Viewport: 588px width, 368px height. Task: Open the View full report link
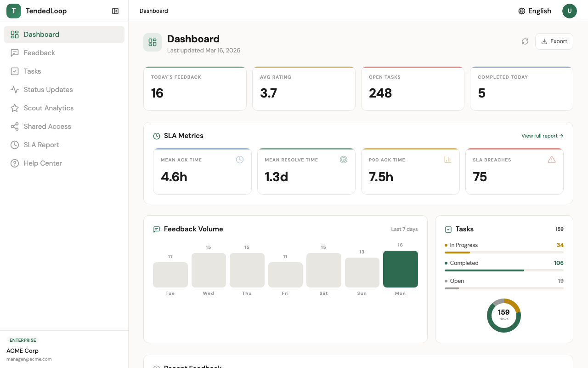[542, 136]
